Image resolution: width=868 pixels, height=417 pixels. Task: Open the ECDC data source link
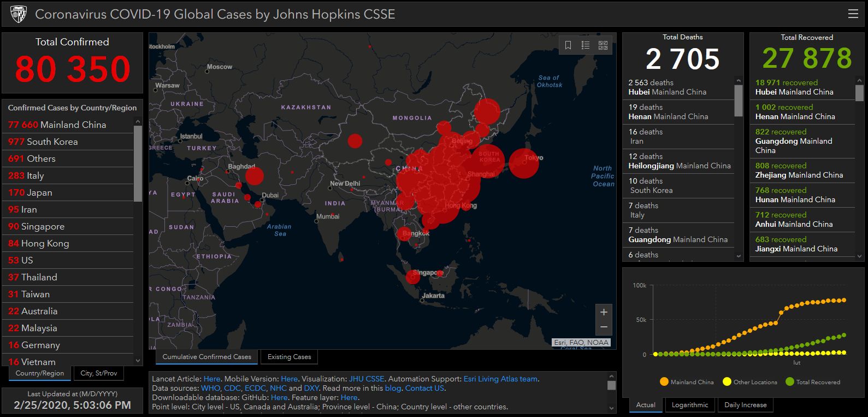pos(255,388)
